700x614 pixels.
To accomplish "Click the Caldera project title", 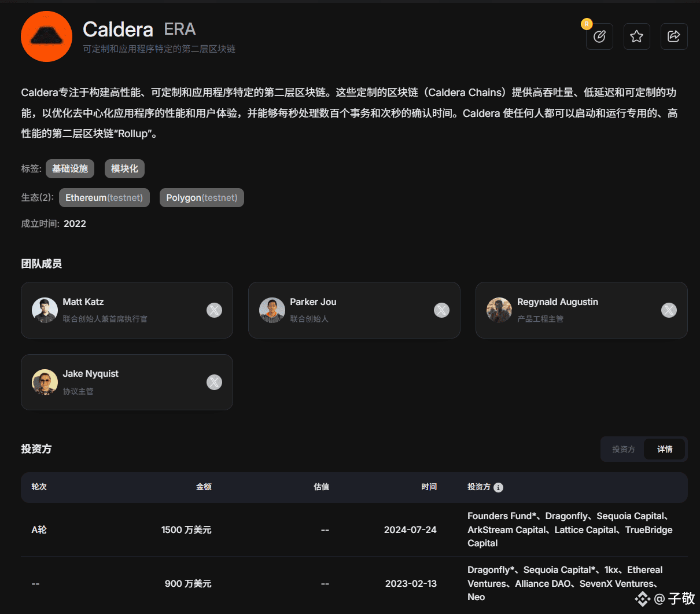I will coord(118,29).
